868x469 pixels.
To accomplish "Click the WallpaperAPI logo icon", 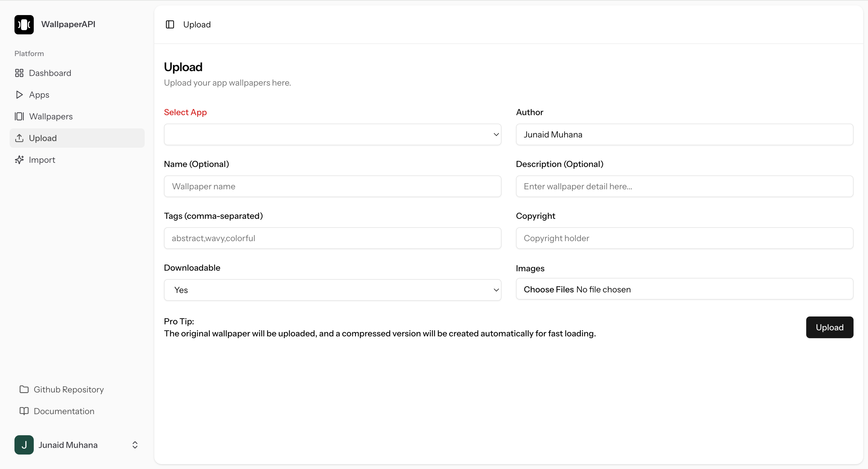I will (24, 24).
